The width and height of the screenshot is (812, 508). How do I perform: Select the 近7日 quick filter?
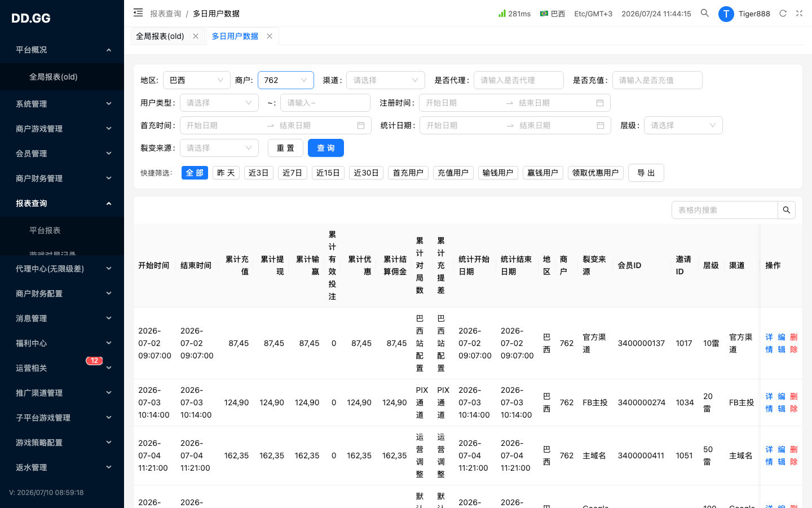tap(293, 173)
